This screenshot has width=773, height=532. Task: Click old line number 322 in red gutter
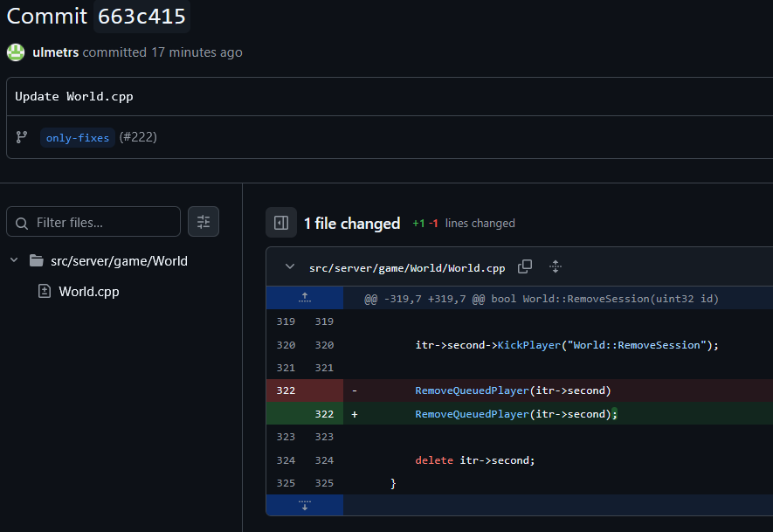[286, 390]
